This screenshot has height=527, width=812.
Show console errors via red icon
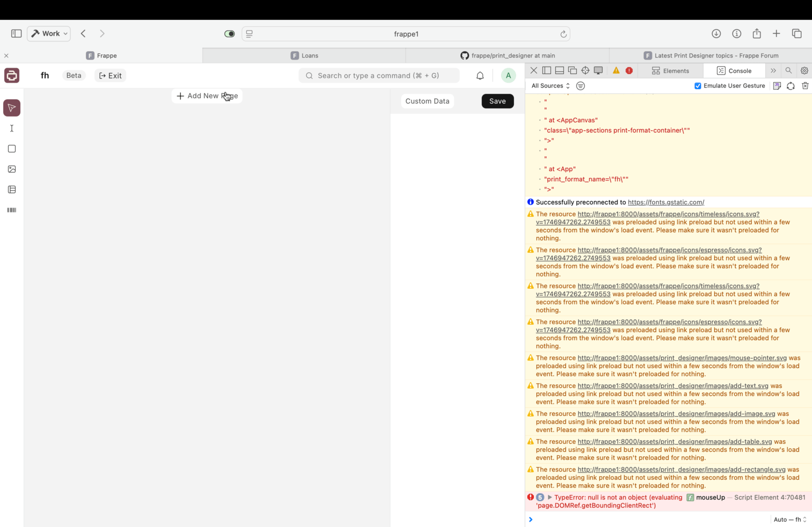[629, 70]
